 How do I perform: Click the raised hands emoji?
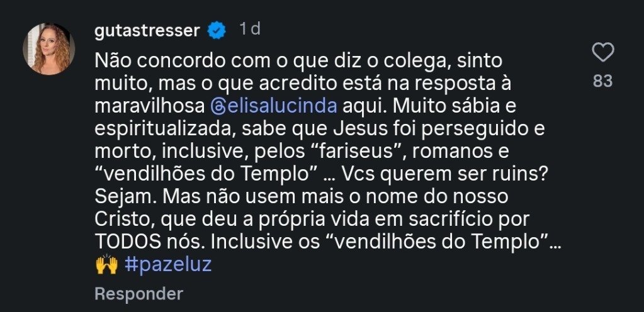tap(106, 265)
